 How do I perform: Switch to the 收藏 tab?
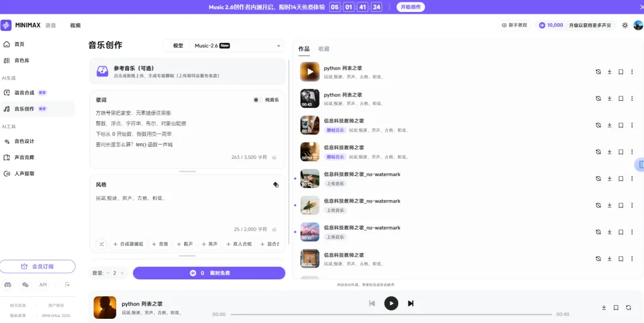click(324, 49)
